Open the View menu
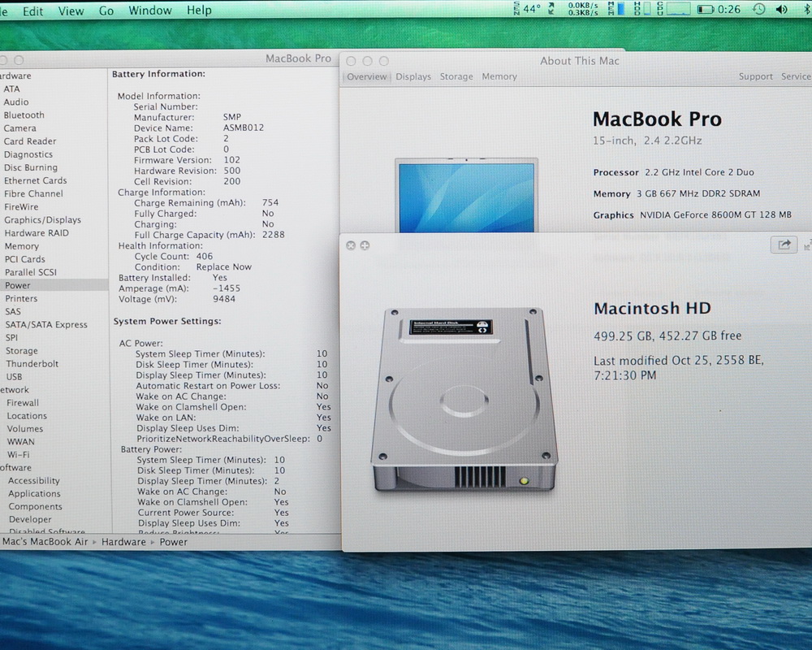The height and width of the screenshot is (650, 812). coord(71,11)
